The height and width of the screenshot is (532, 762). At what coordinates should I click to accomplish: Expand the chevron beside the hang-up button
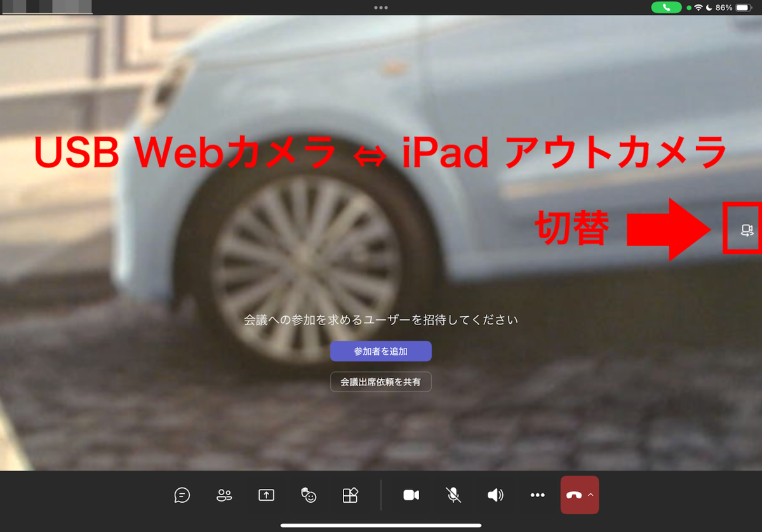click(591, 495)
